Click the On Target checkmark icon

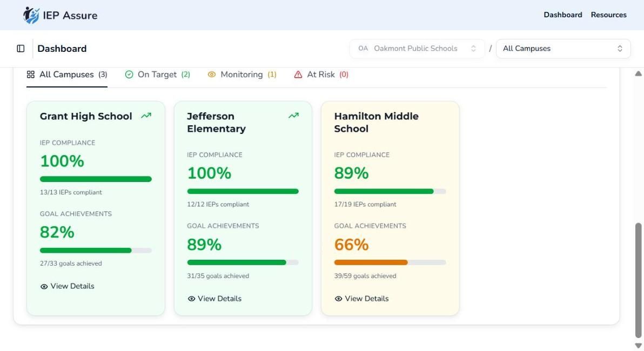click(x=129, y=75)
